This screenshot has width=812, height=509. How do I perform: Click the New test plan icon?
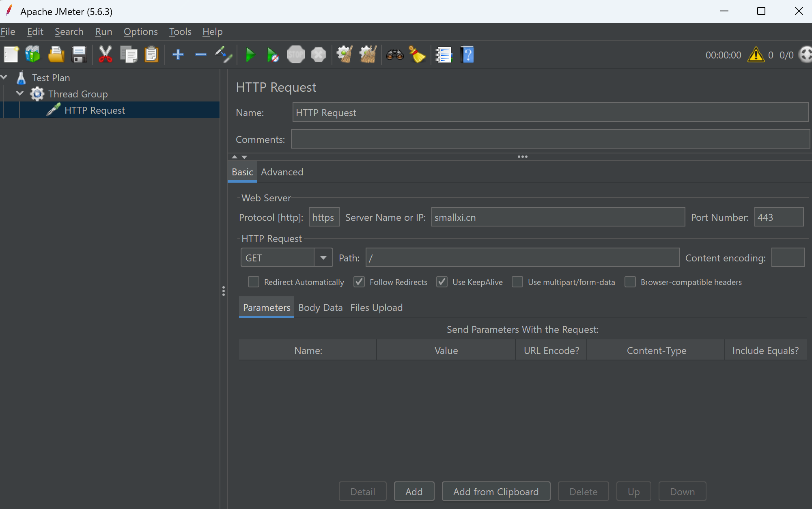[x=11, y=55]
